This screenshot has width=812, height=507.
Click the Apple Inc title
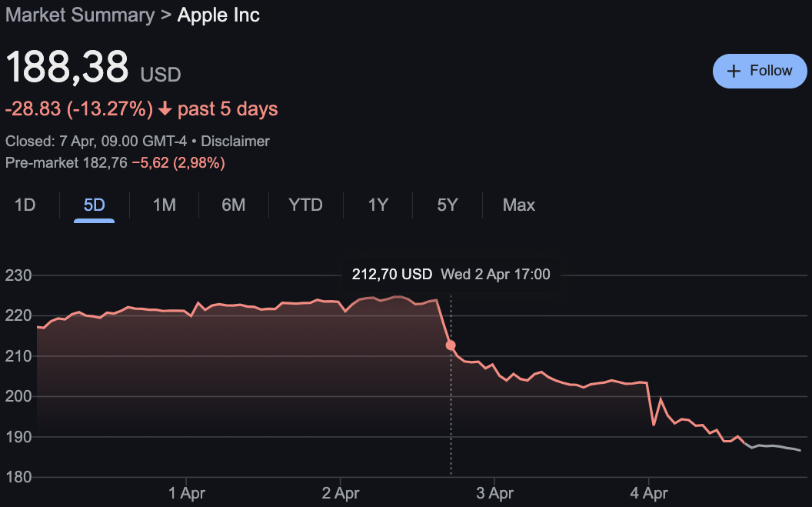pos(218,15)
